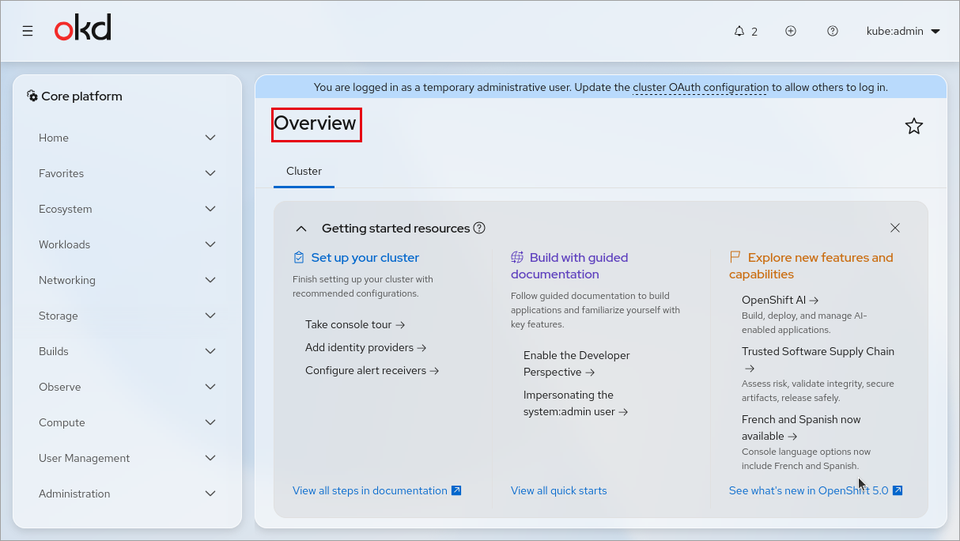Image resolution: width=960 pixels, height=541 pixels.
Task: Favorite the Overview page with star
Action: click(913, 126)
